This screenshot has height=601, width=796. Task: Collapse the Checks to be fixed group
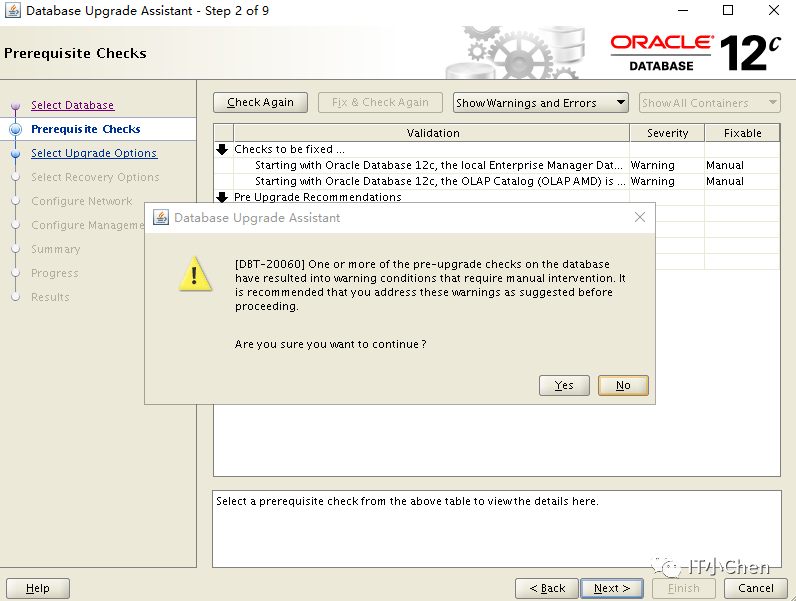(x=222, y=149)
